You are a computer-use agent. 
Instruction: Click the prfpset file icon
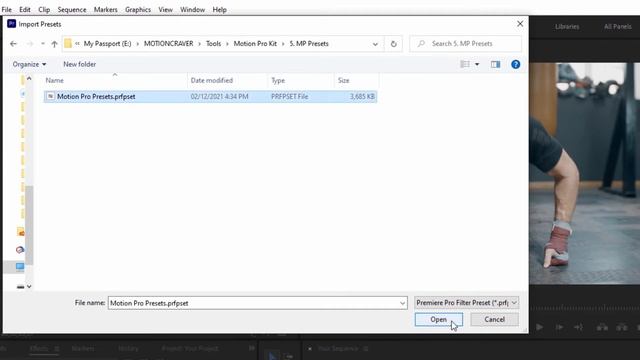[50, 96]
